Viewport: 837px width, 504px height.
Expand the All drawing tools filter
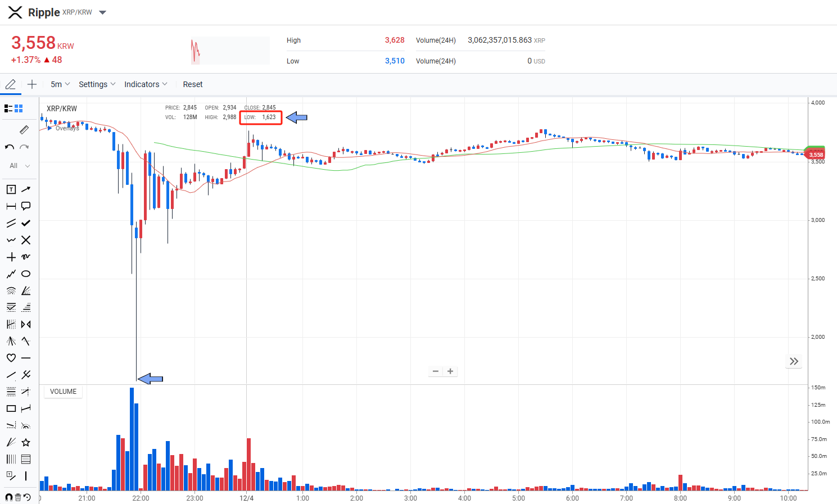click(20, 166)
